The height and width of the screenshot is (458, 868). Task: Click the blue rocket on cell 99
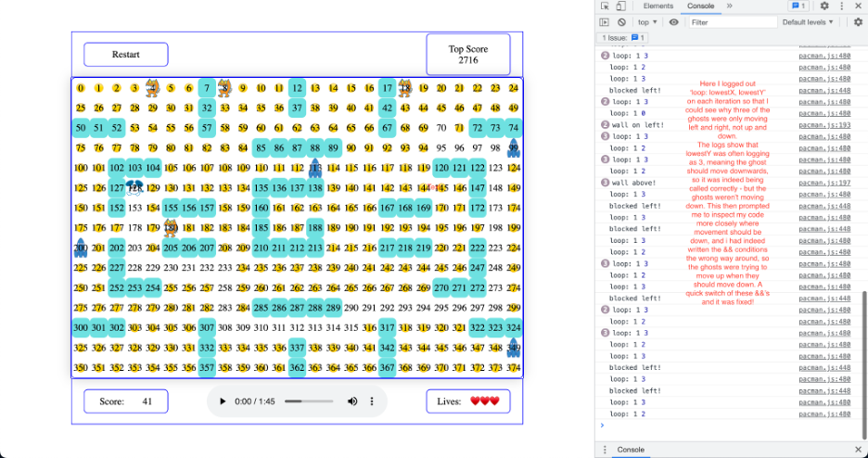tap(514, 147)
